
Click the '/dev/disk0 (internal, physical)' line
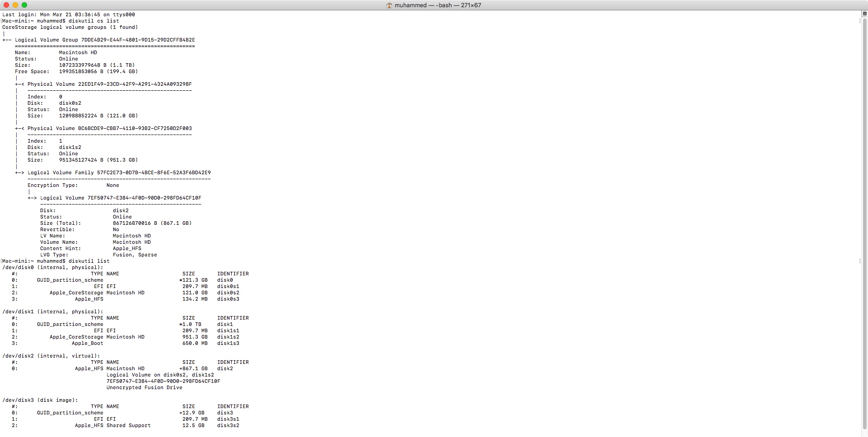click(53, 267)
